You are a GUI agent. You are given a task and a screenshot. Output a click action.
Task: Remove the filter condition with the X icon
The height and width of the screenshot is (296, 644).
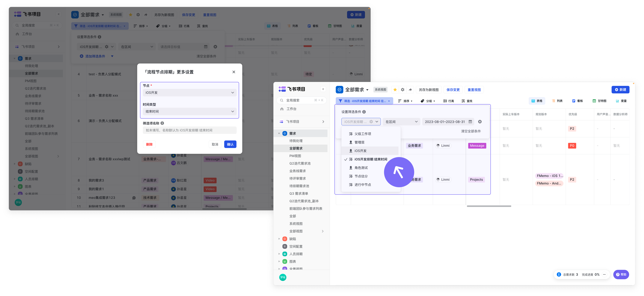point(480,122)
